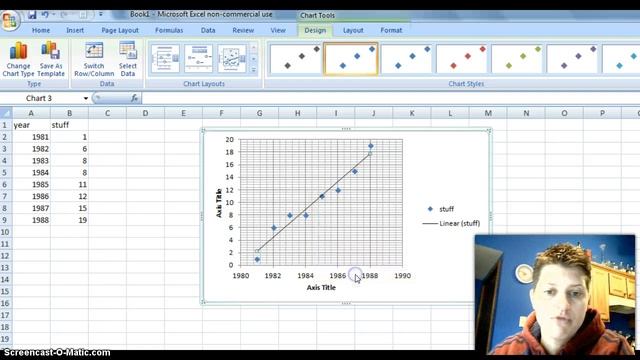Select the vertical Axis Title
The height and width of the screenshot is (360, 640).
coord(219,203)
